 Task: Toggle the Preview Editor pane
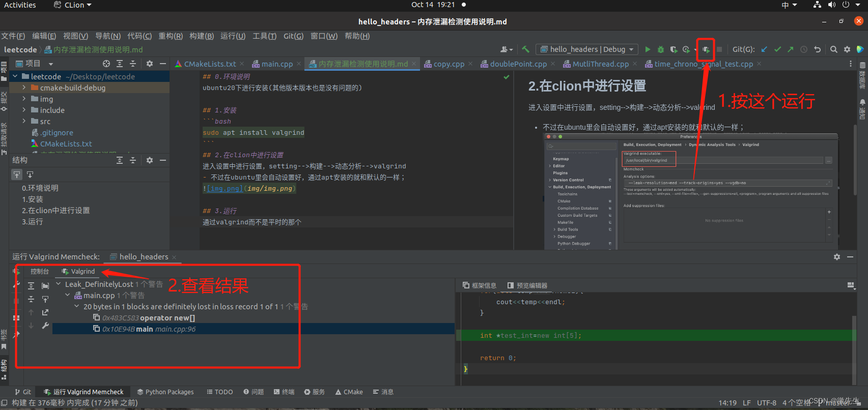[x=527, y=285]
